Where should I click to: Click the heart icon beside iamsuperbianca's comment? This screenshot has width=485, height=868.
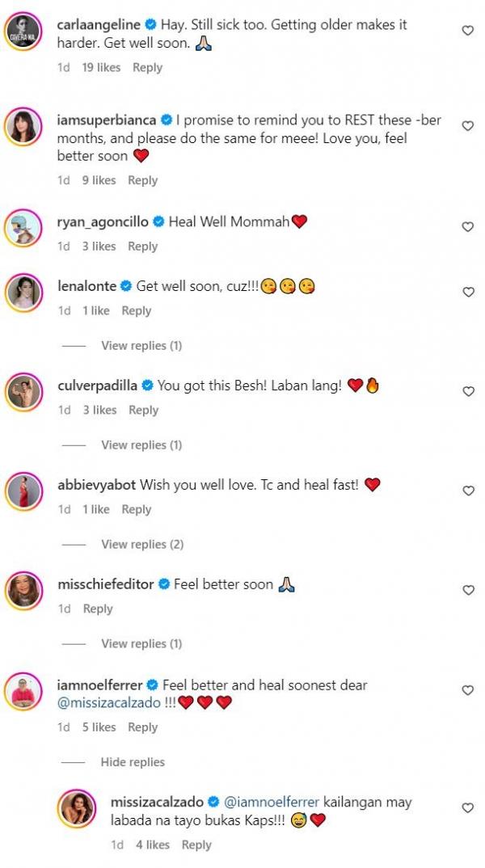coord(467,126)
